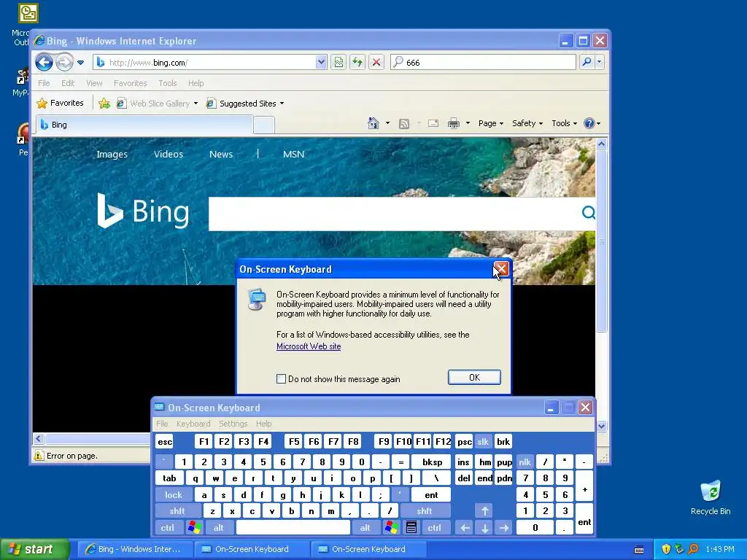Click the context menu key on keyboard
Image resolution: width=747 pixels, height=560 pixels.
pos(411,528)
